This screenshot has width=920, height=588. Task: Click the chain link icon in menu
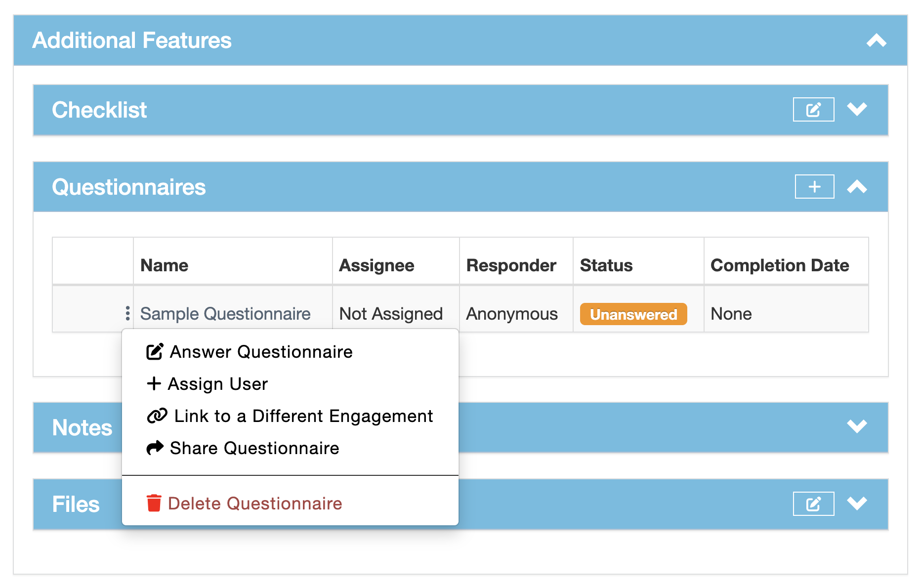[x=157, y=416]
